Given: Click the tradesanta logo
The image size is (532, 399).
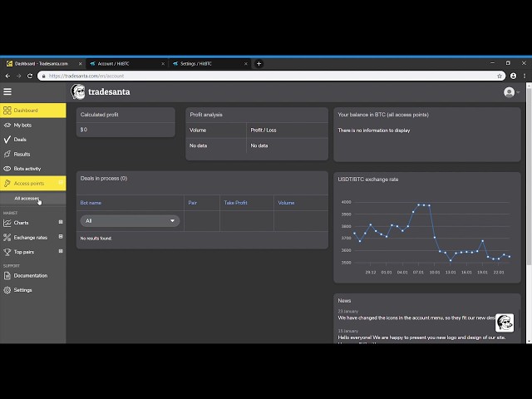Looking at the screenshot, I should [101, 92].
